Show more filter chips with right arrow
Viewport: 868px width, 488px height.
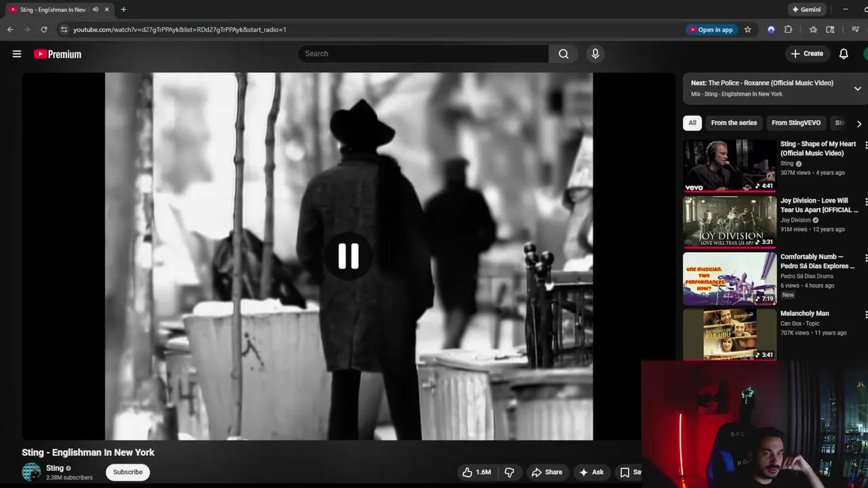(859, 123)
